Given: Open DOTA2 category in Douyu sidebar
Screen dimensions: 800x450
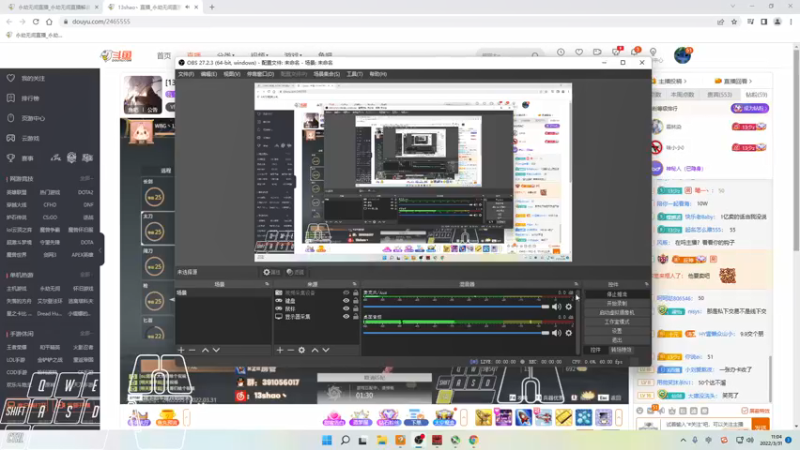Looking at the screenshot, I should pyautogui.click(x=85, y=192).
